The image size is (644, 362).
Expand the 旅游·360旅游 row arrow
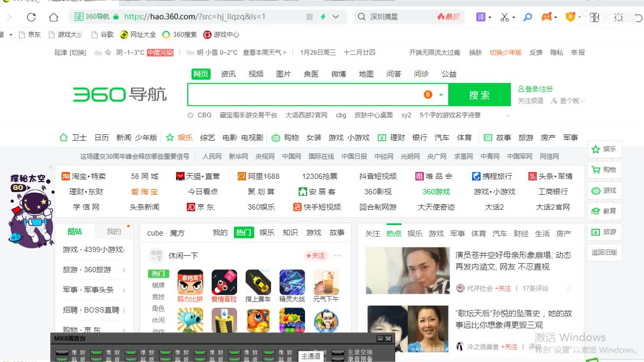coord(124,270)
